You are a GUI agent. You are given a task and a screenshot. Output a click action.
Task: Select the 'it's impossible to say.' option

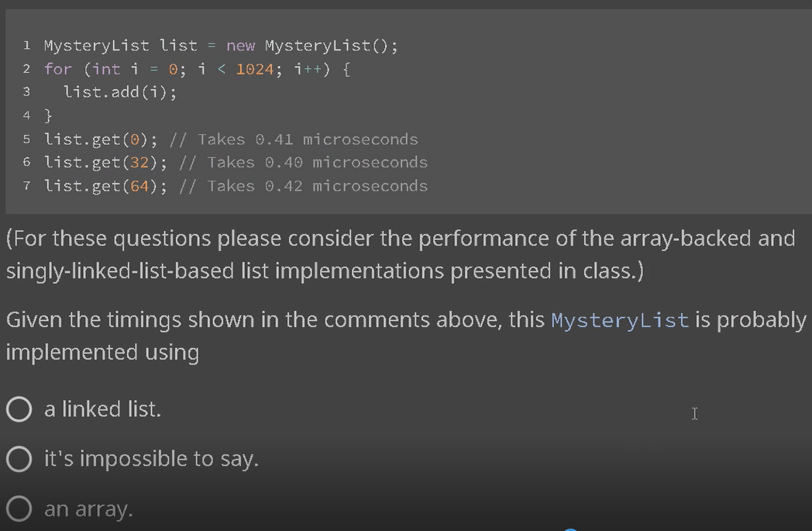pyautogui.click(x=19, y=459)
